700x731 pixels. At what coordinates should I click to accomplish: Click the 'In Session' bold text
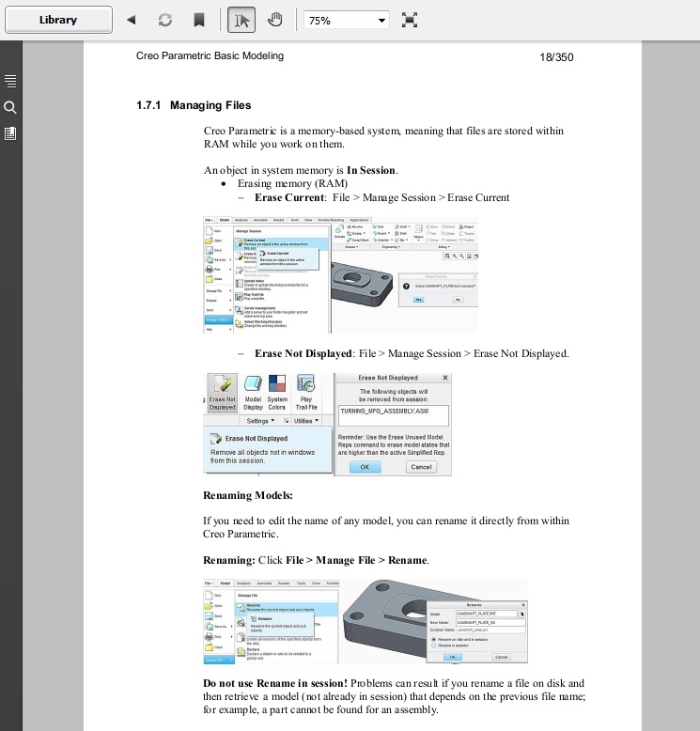point(371,170)
